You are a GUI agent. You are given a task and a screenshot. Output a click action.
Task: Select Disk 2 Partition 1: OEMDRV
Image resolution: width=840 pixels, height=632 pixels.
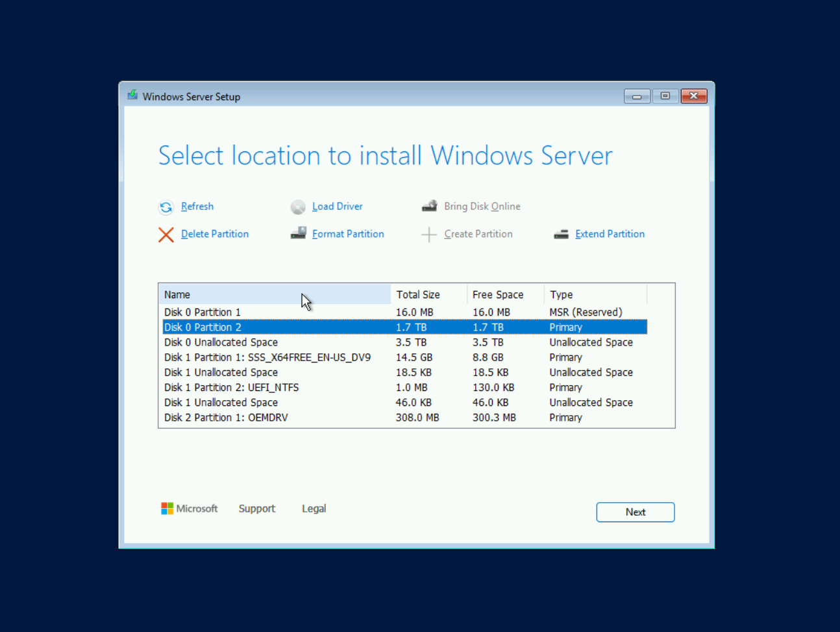click(x=404, y=418)
